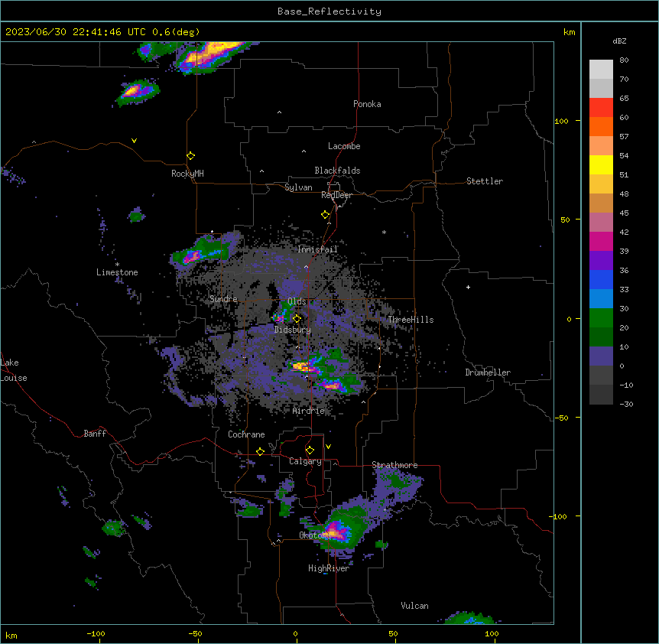Screen dimensions: 659x644
Task: Select the Lacombe label
Action: coord(344,146)
